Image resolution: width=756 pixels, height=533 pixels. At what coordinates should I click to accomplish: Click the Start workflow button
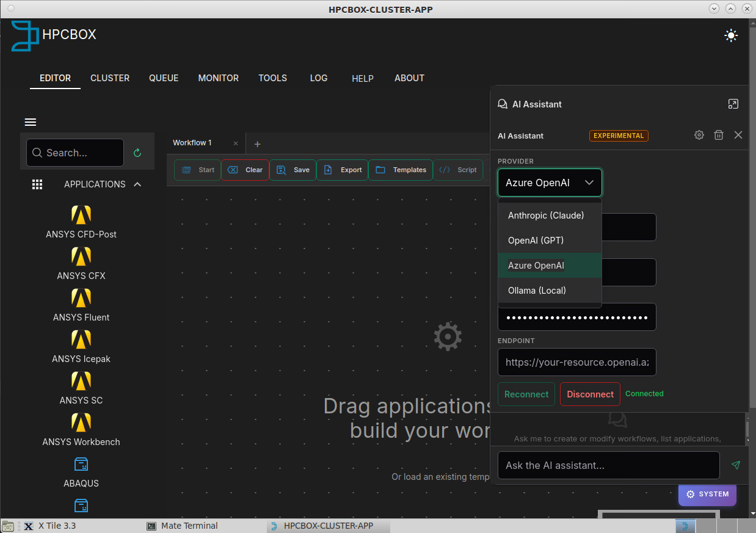tap(198, 170)
